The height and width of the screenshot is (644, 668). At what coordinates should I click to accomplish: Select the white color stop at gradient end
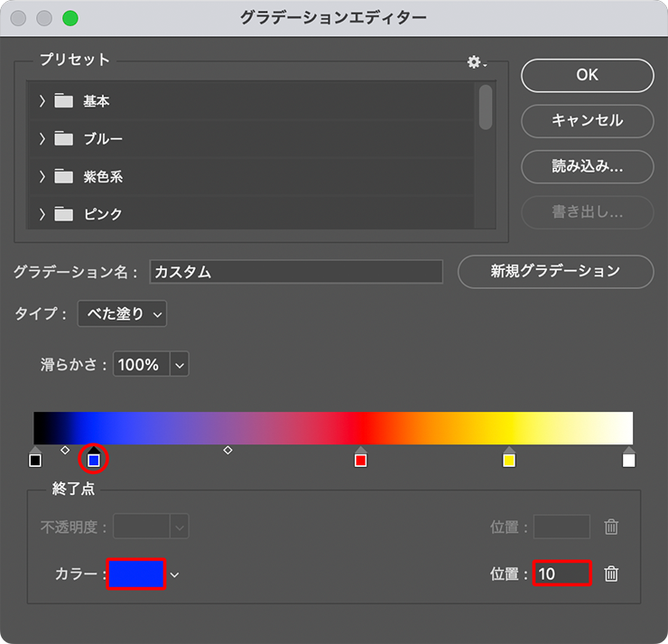(629, 460)
